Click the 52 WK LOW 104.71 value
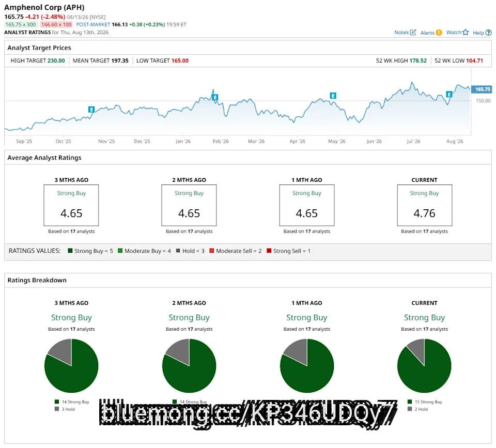Viewport: 496px width, 448px height. 474,60
